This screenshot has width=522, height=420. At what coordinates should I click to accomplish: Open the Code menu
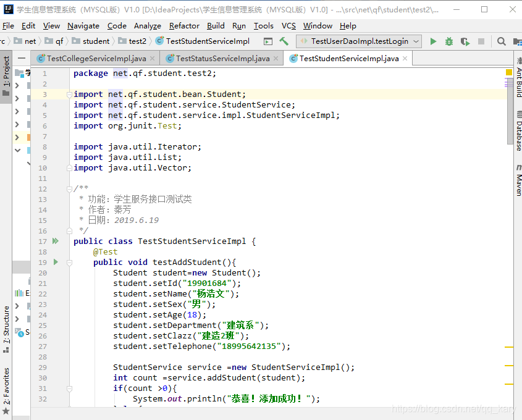[x=117, y=25]
